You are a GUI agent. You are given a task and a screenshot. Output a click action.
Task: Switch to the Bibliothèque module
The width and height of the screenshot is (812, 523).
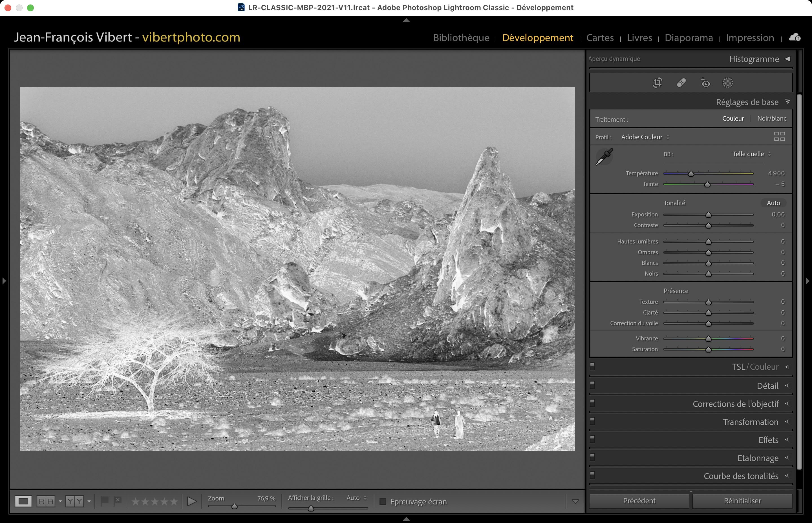click(461, 38)
